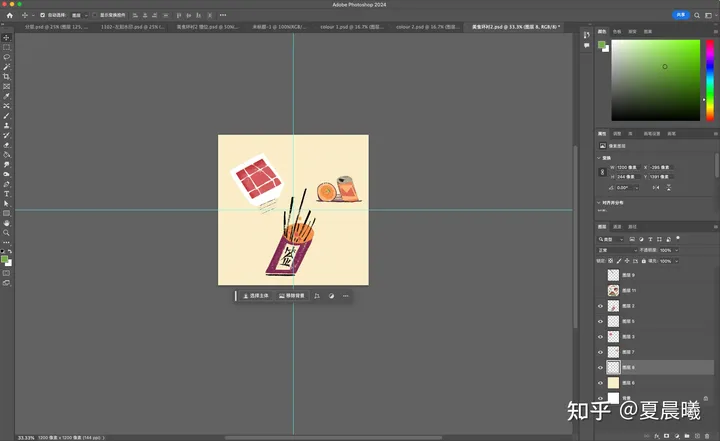720x441 pixels.
Task: Select the Rectangular Marquee tool
Action: pyautogui.click(x=6, y=47)
